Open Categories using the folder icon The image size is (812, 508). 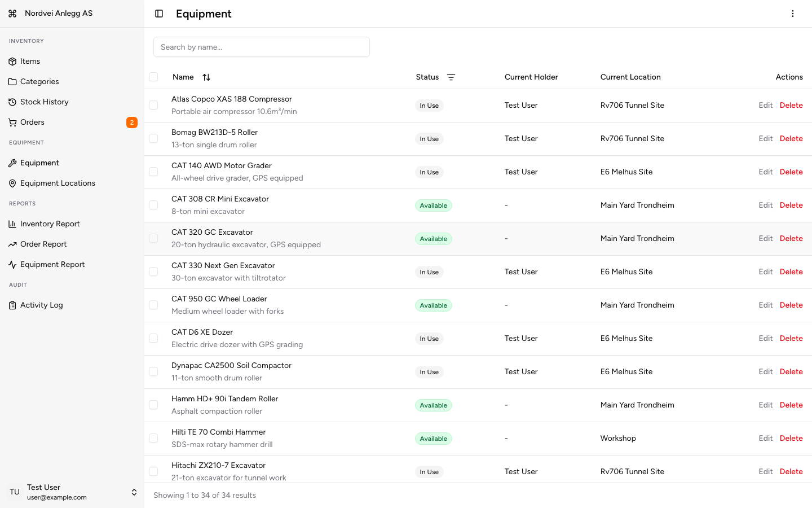pos(12,81)
